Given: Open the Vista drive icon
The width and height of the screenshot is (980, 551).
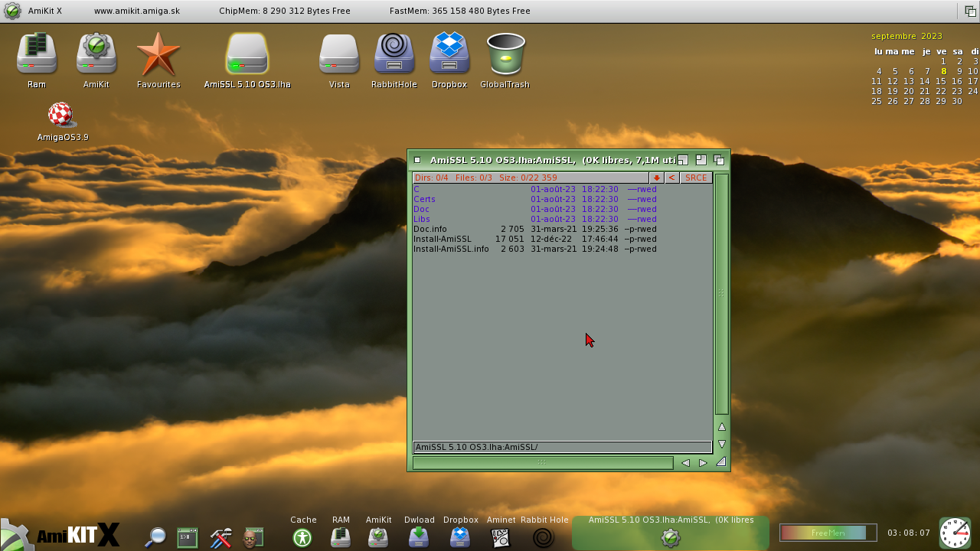Looking at the screenshot, I should click(x=339, y=54).
